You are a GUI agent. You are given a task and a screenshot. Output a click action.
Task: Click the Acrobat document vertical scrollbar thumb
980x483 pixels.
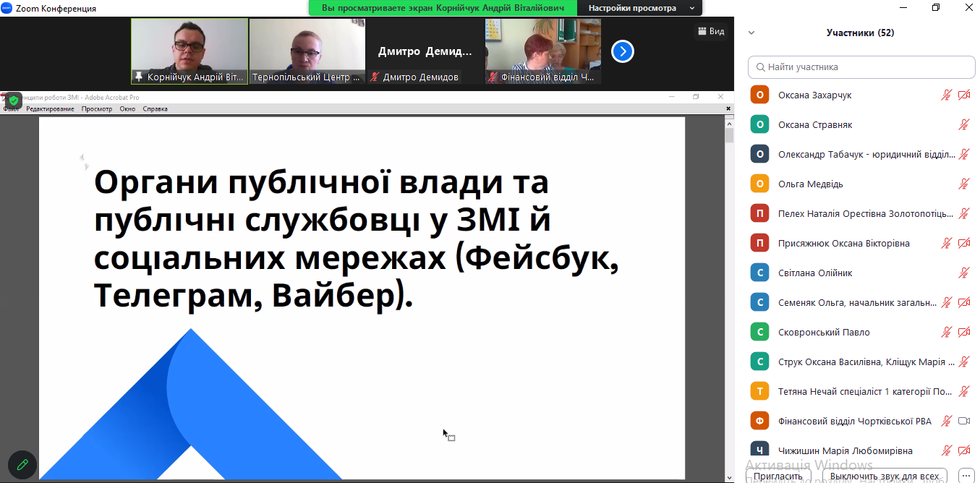pos(730,136)
